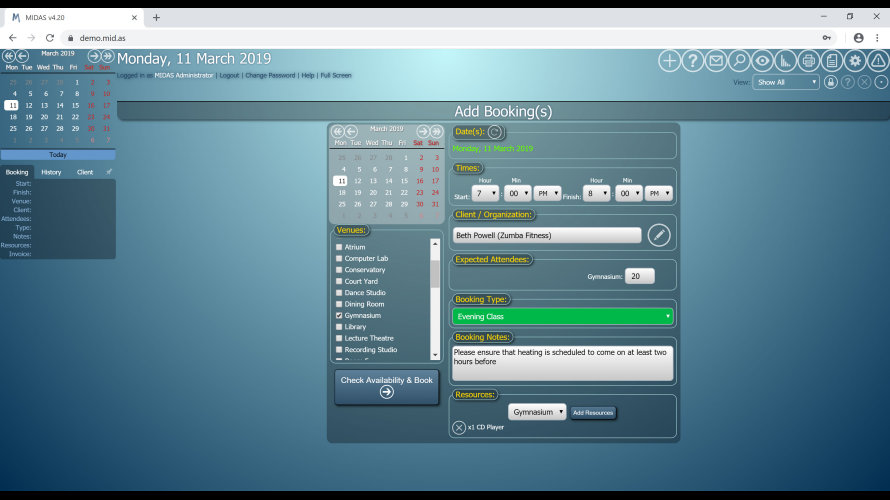Go back one year in booking calendar

337,131
